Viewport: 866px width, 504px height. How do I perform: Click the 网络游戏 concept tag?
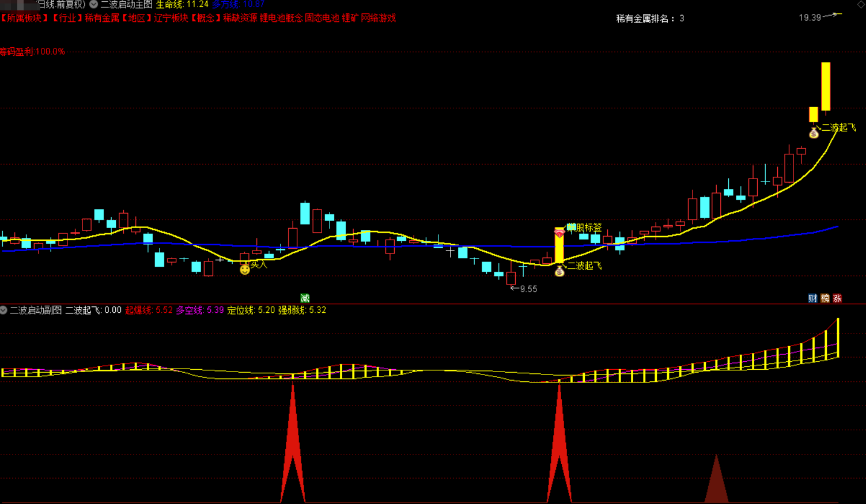pyautogui.click(x=379, y=18)
